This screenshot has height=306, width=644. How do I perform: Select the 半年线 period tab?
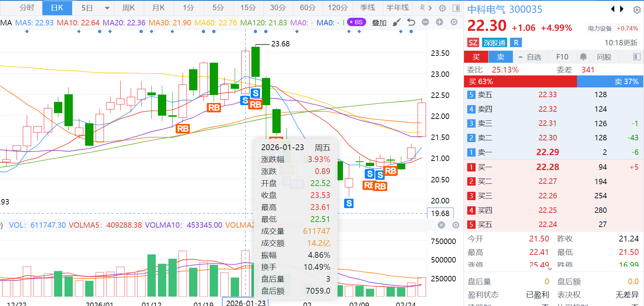tap(397, 8)
